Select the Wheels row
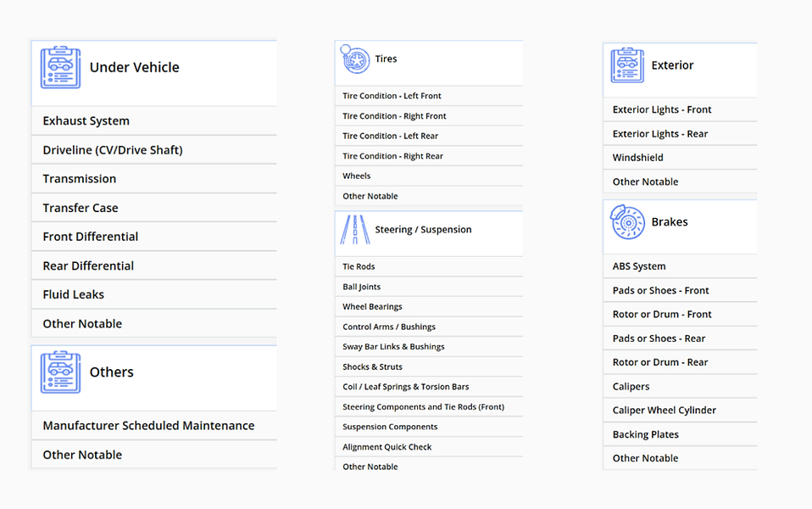The width and height of the screenshot is (812, 509). pyautogui.click(x=429, y=176)
